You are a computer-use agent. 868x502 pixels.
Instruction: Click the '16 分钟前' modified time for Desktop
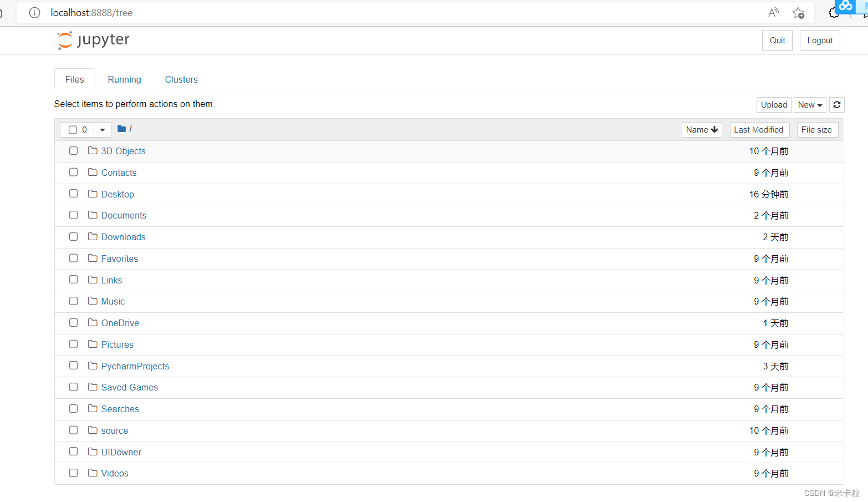[x=769, y=194]
